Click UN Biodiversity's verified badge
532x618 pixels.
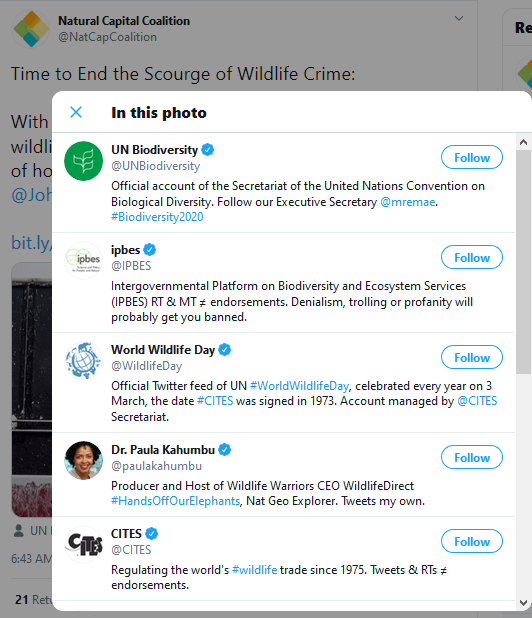pos(208,150)
